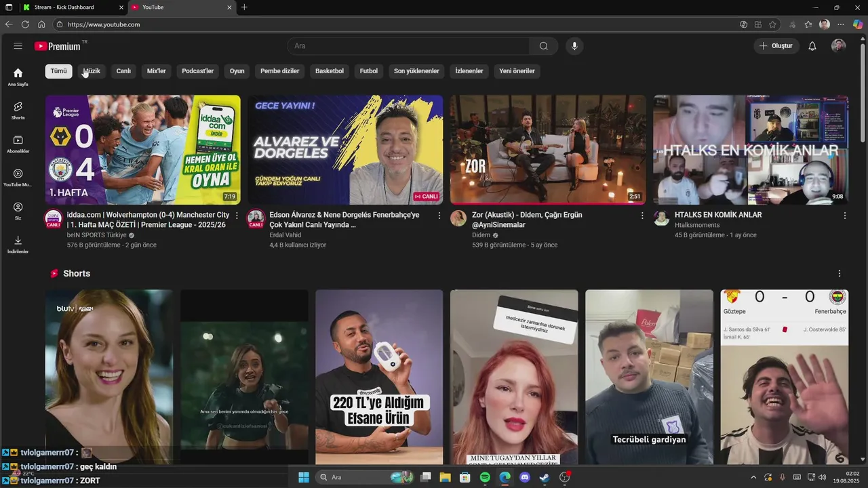Open more options for HTALKS EN KOMİK ANLAR
The width and height of the screenshot is (868, 488).
[845, 216]
